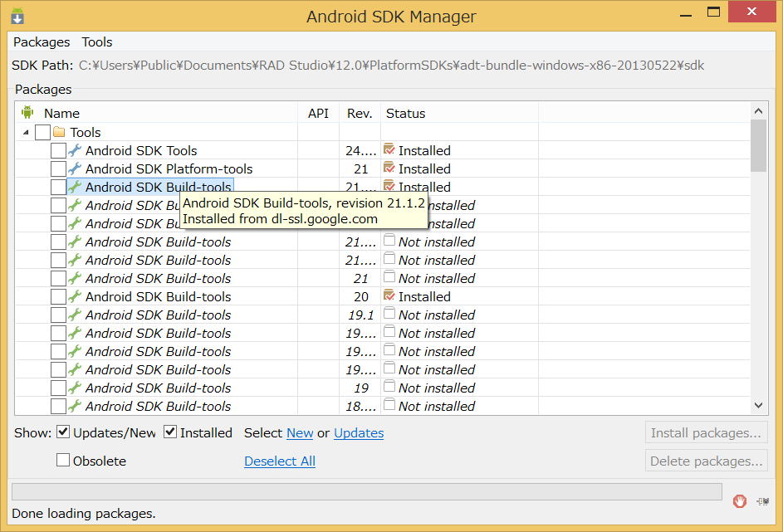Click the Android robot icon in Name header
The width and height of the screenshot is (783, 532).
coord(27,113)
